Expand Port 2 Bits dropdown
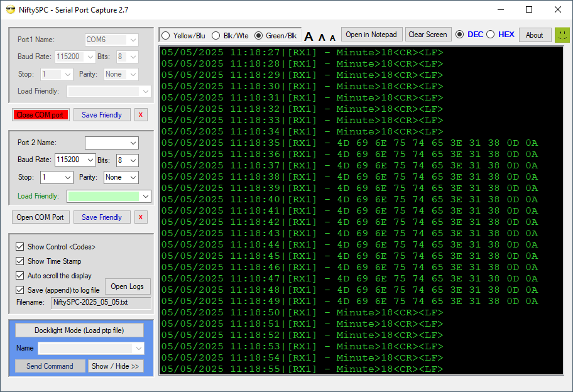The width and height of the screenshot is (573, 392). pyautogui.click(x=128, y=160)
